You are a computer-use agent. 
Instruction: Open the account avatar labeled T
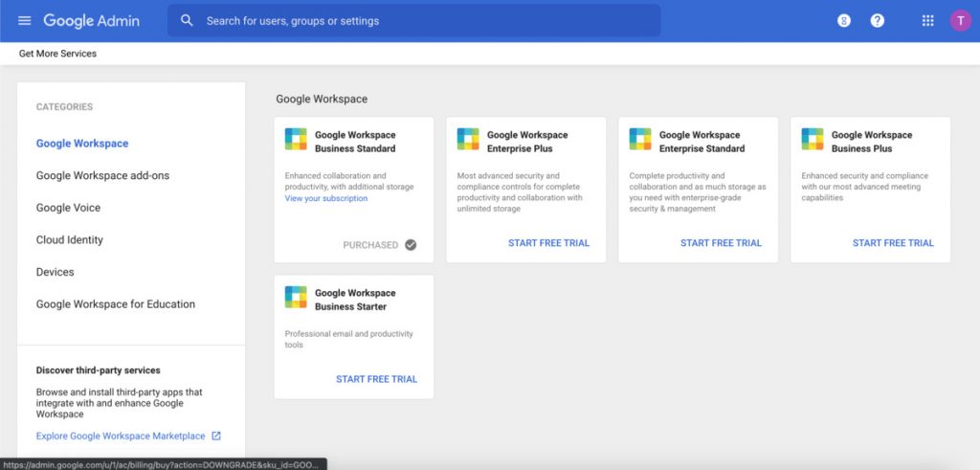961,21
